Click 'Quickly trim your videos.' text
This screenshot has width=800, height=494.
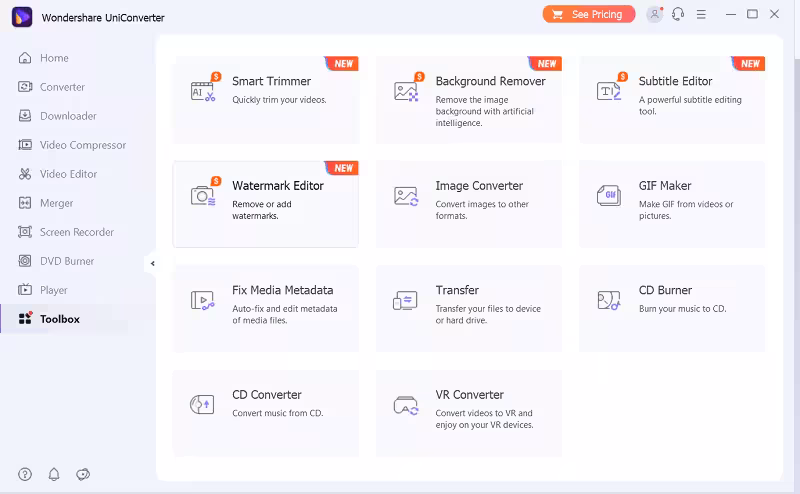[x=279, y=100]
